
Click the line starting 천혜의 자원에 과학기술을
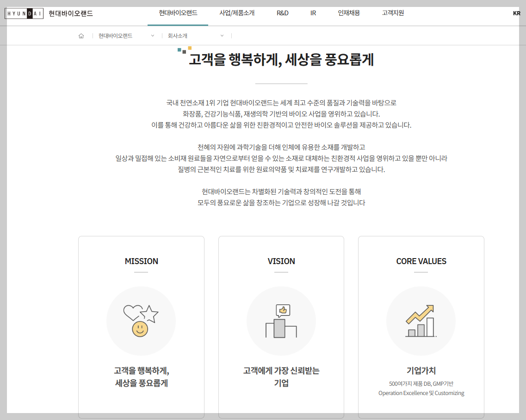pos(281,147)
